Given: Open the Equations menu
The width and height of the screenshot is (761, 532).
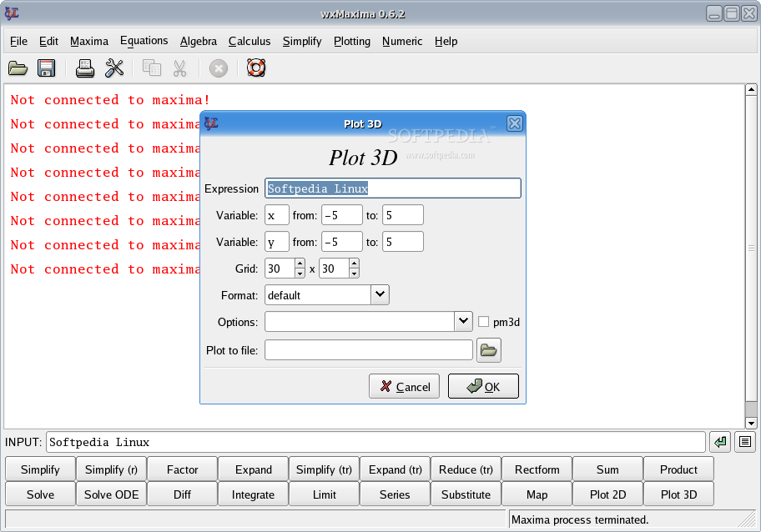Looking at the screenshot, I should tap(144, 41).
